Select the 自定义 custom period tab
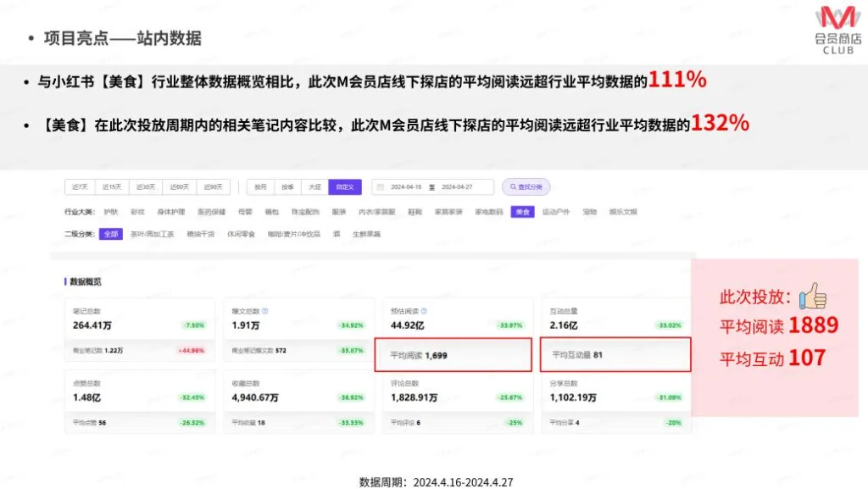Image resolution: width=868 pixels, height=489 pixels. (x=346, y=187)
